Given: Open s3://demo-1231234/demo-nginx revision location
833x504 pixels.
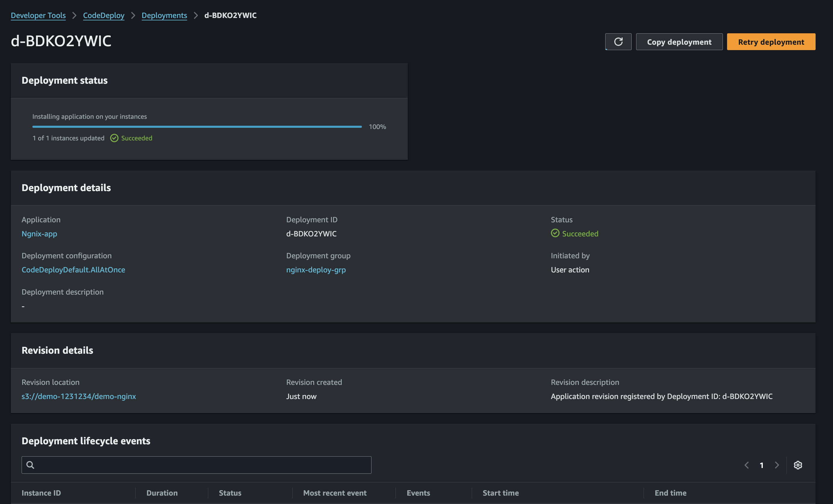Looking at the screenshot, I should [79, 396].
